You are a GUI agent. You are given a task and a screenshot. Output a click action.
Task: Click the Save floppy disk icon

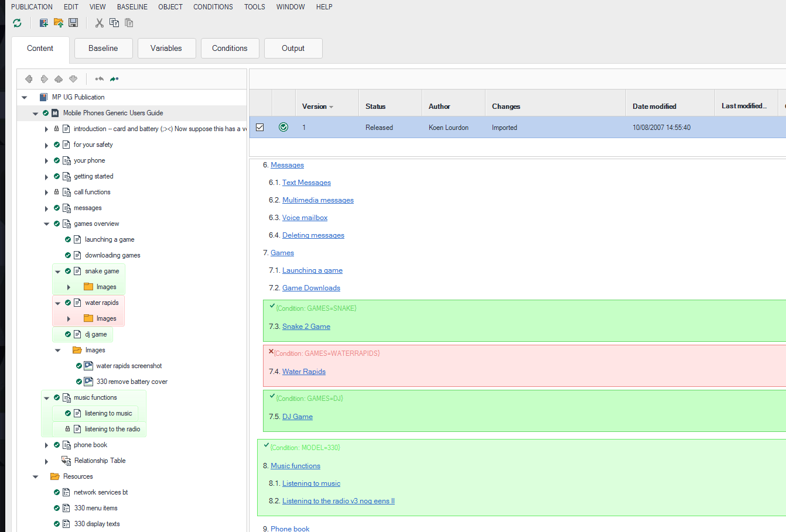tap(73, 22)
